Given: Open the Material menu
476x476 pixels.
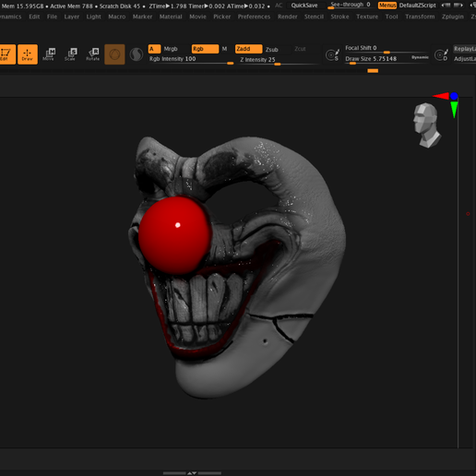Looking at the screenshot, I should [171, 17].
